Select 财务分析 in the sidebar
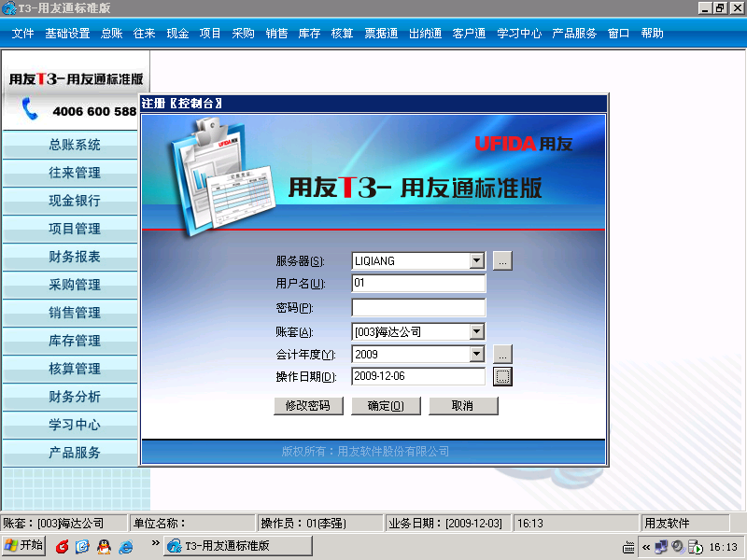The width and height of the screenshot is (747, 560). tap(70, 398)
